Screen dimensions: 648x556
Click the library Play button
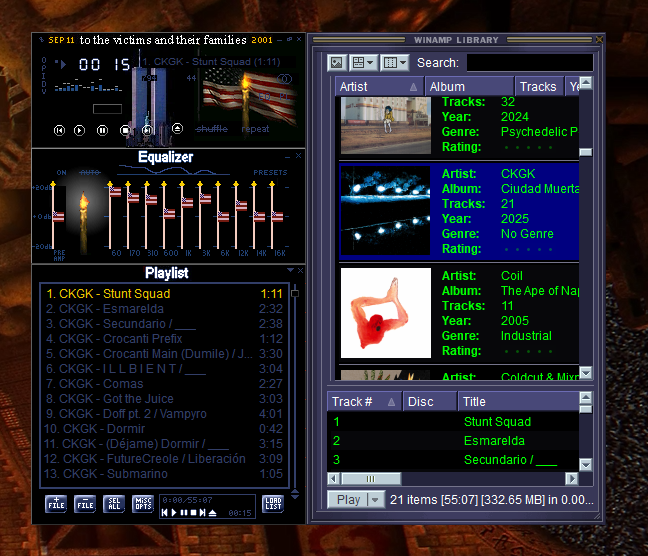(x=348, y=500)
